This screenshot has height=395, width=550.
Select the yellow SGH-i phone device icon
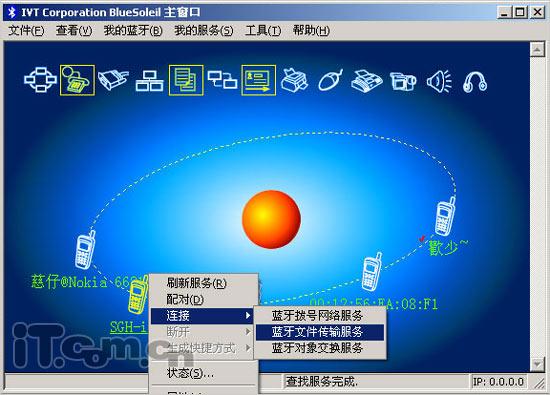click(138, 295)
